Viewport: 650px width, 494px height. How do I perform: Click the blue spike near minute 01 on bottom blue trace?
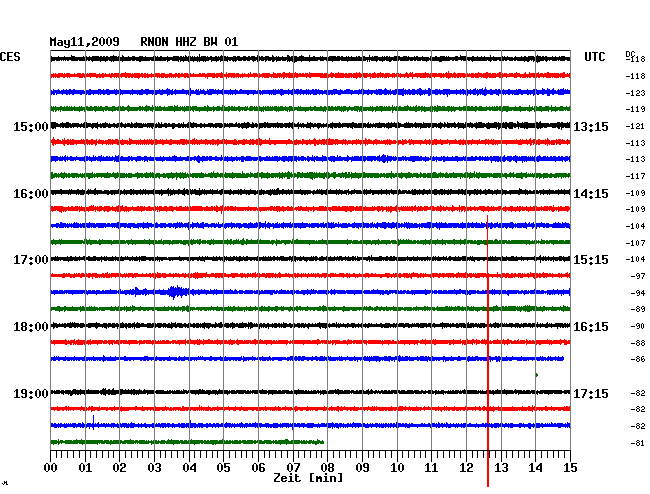[93, 422]
